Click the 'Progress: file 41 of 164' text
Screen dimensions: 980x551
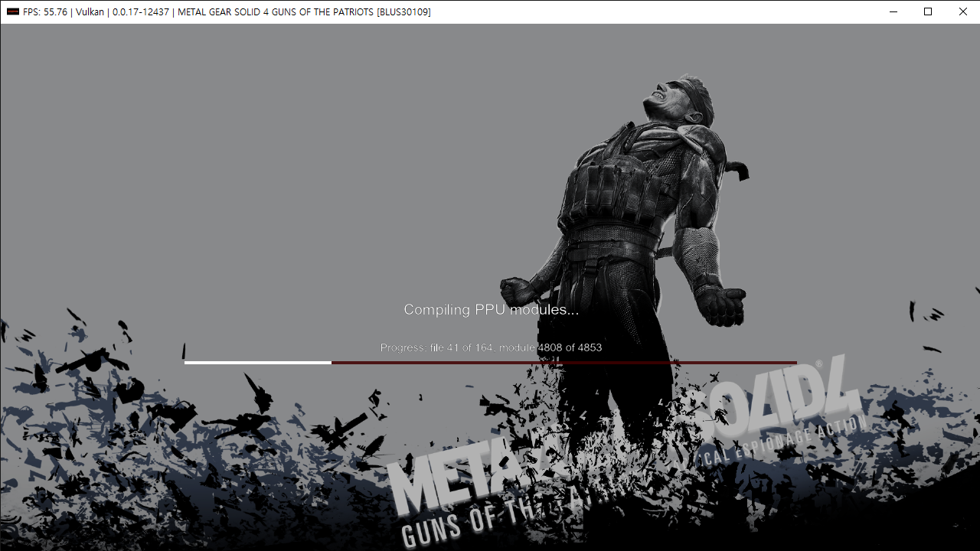pos(437,347)
